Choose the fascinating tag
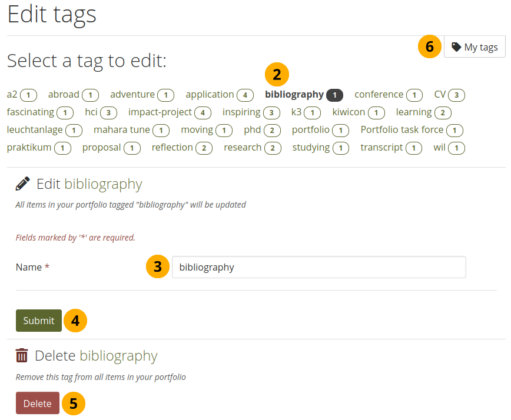 tap(31, 112)
